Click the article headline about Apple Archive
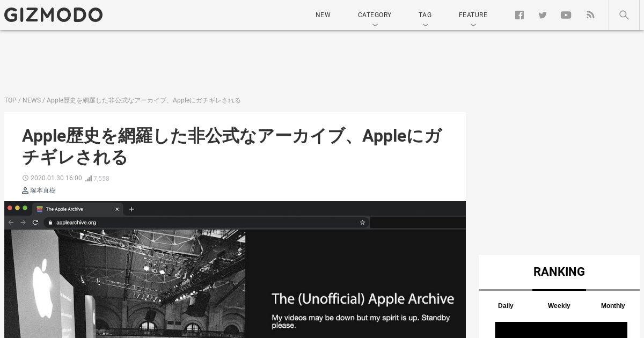Image resolution: width=644 pixels, height=338 pixels. [x=232, y=147]
